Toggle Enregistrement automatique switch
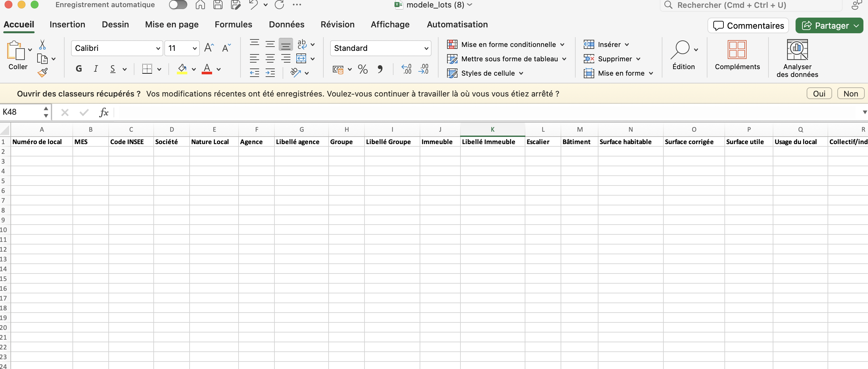The image size is (868, 369). [178, 5]
